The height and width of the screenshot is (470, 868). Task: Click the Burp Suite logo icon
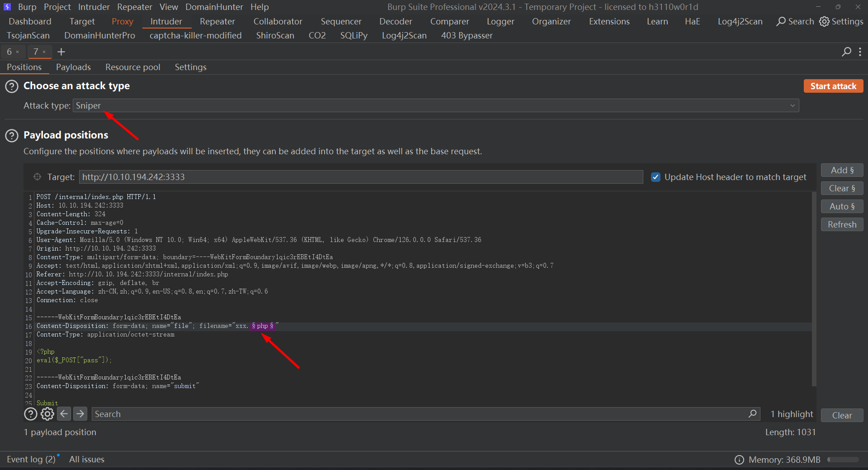[7, 7]
